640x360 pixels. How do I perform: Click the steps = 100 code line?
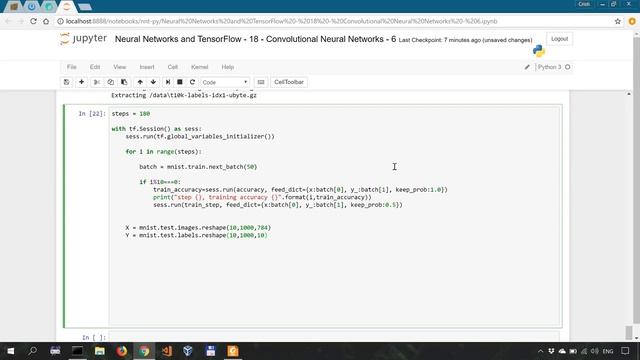131,113
